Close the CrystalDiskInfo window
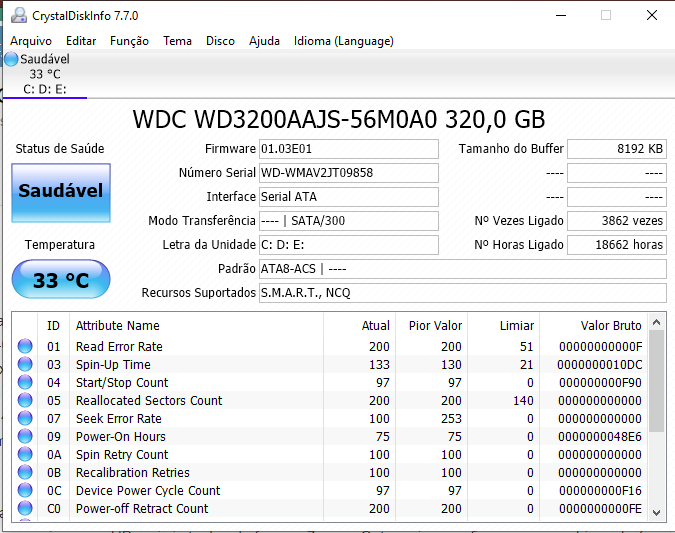The height and width of the screenshot is (533, 675). coord(652,15)
